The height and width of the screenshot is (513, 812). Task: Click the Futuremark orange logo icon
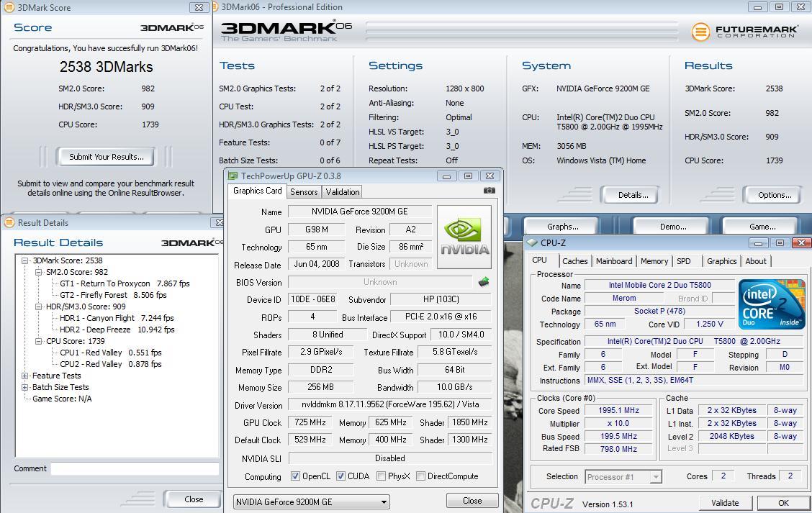[700, 32]
